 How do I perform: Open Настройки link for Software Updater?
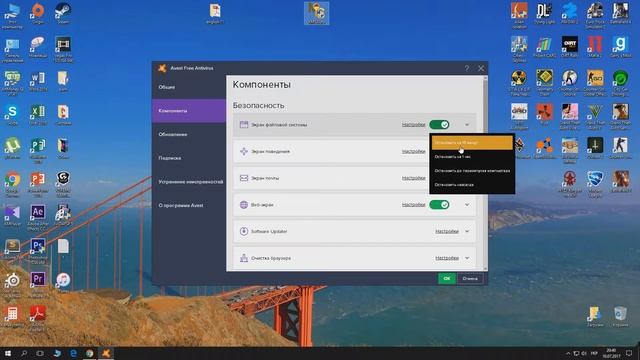(447, 231)
